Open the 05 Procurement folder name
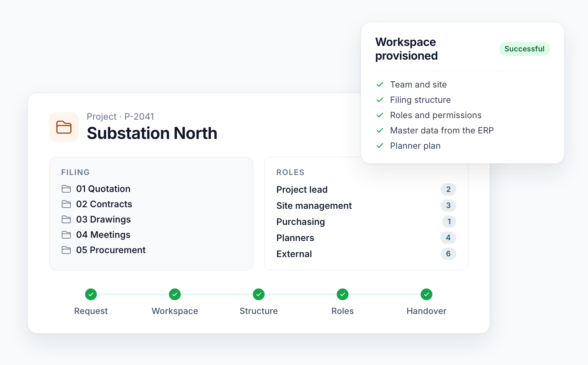Screen dimensions: 588x365 pos(111,250)
